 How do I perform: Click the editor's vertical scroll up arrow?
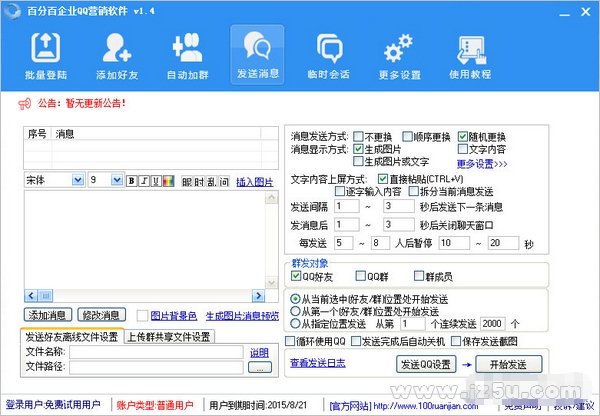pyautogui.click(x=272, y=197)
